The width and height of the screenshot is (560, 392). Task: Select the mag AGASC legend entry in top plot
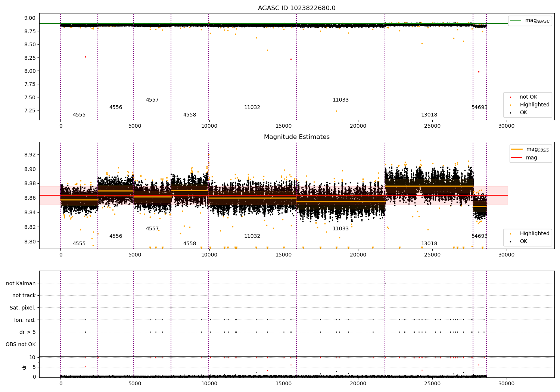(x=530, y=21)
